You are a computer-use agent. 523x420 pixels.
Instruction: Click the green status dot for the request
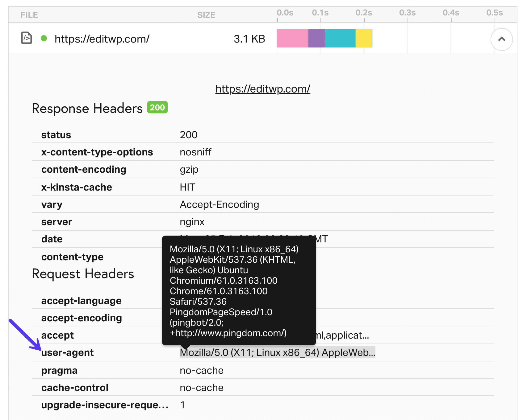click(44, 38)
